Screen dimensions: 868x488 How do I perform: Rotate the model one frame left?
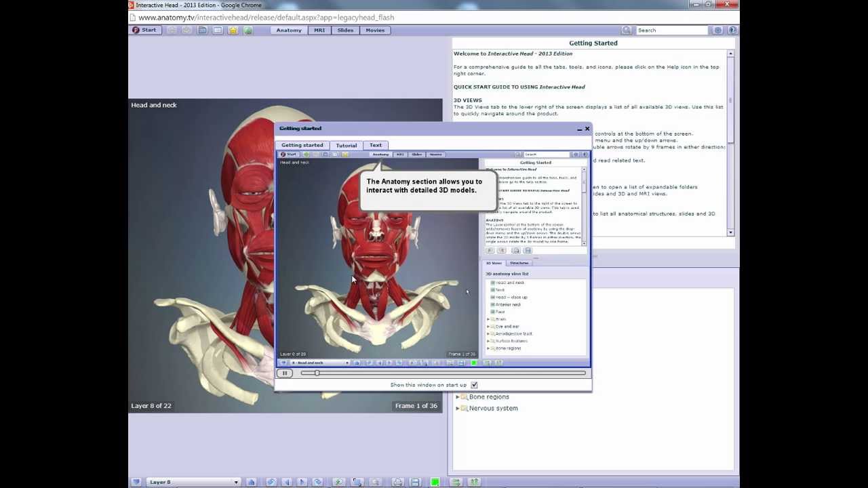(x=287, y=482)
